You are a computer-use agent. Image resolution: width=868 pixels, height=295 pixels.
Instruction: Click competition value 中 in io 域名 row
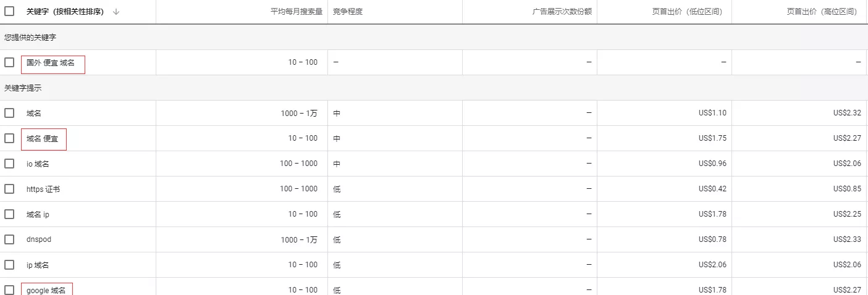337,164
